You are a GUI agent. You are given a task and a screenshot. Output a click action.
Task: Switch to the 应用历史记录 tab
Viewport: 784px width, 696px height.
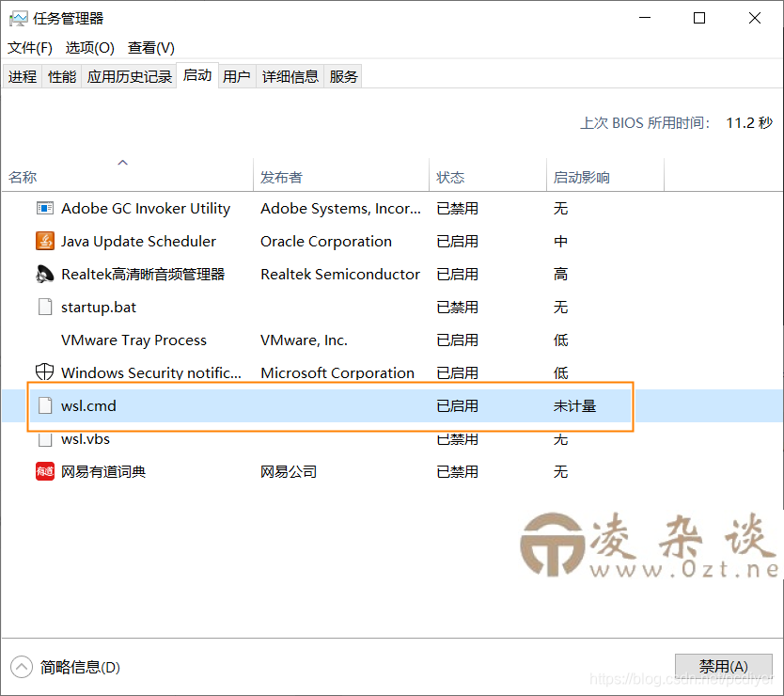[130, 76]
